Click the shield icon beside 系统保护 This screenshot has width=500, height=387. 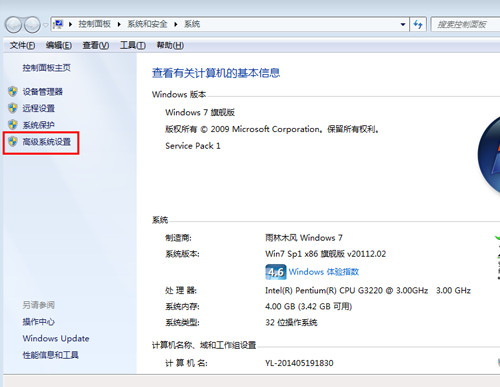(x=13, y=125)
